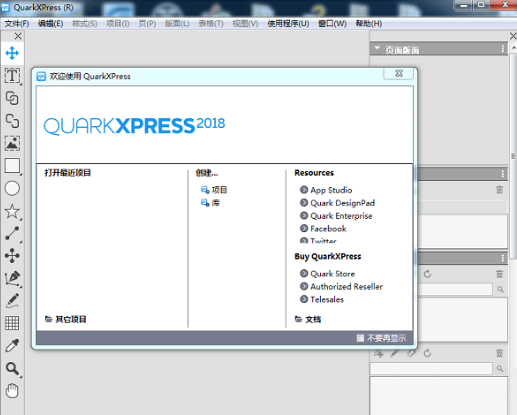Open the App Studio resource link
This screenshot has height=415, width=517.
[x=326, y=190]
